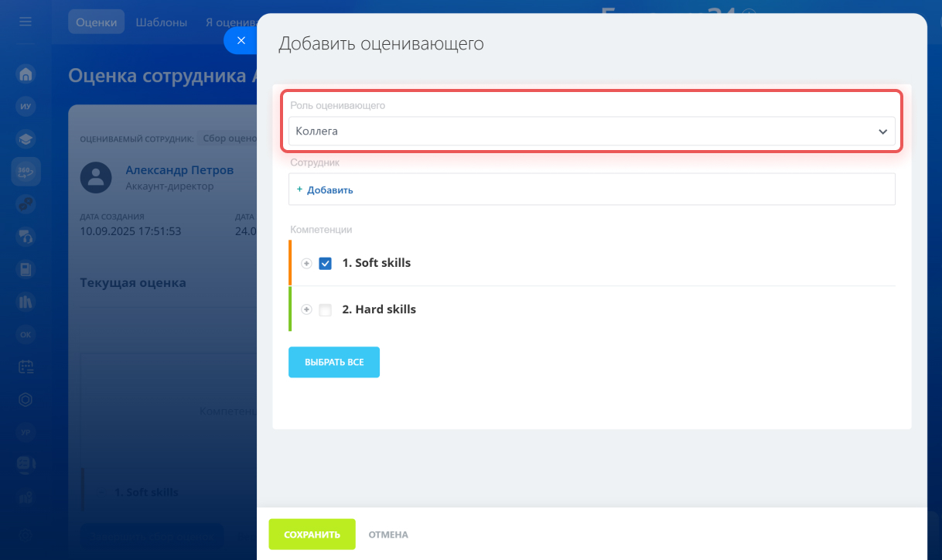
Task: Expand the Soft skills competency group
Action: tap(306, 263)
